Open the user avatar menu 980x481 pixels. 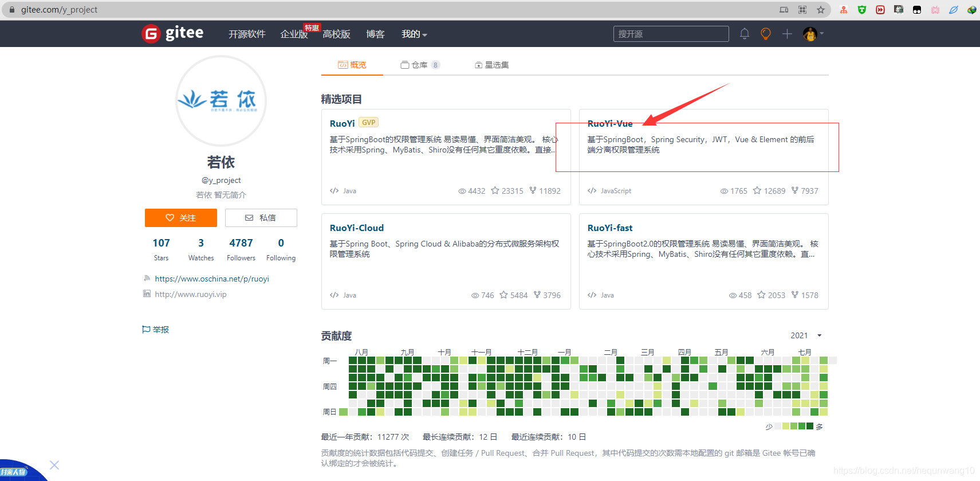pos(813,34)
